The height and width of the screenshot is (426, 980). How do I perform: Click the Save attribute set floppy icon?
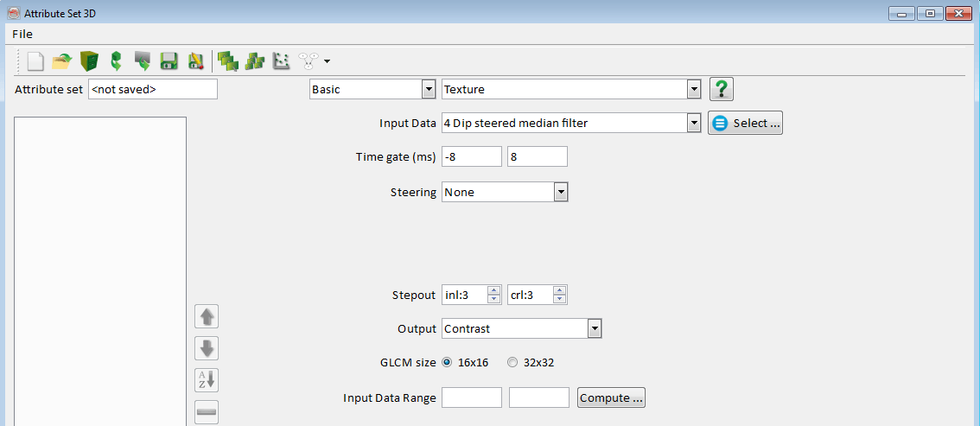point(169,61)
